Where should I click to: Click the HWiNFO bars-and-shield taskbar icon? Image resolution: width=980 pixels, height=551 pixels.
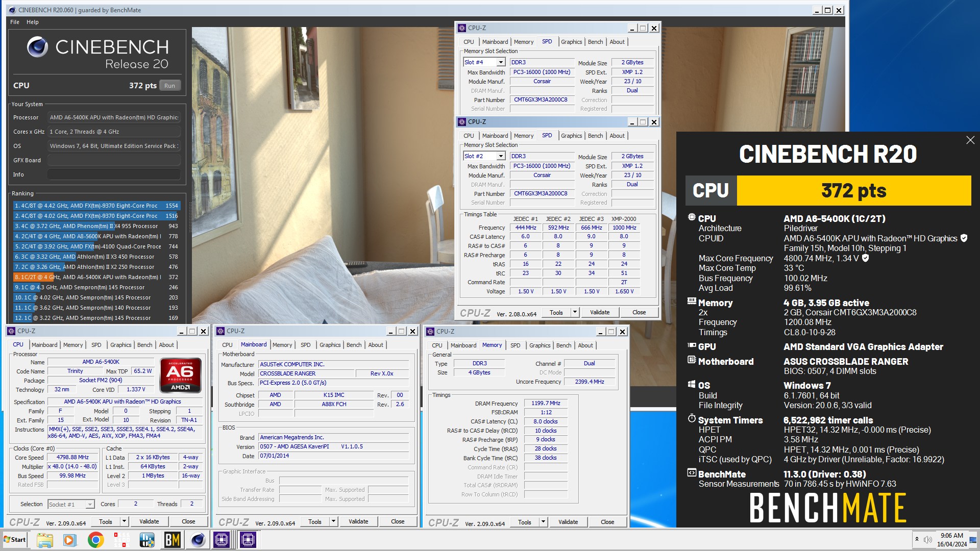147,540
